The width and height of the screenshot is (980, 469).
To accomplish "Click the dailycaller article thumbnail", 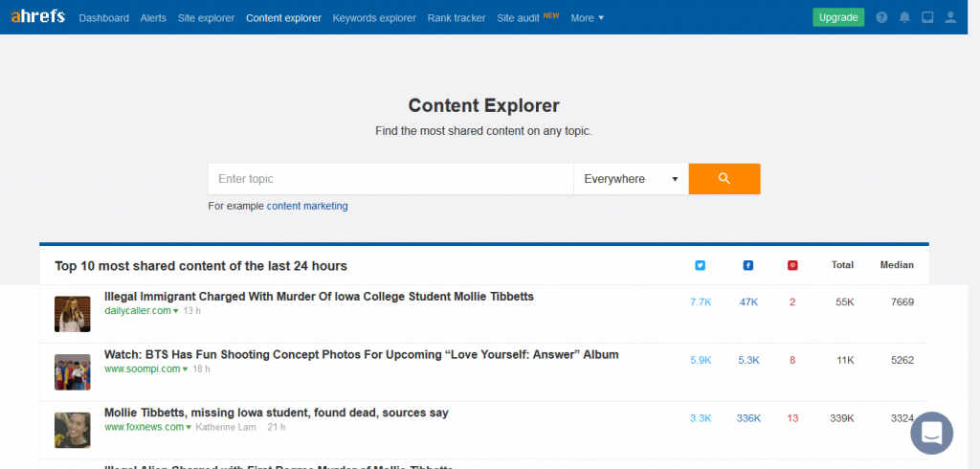I will 73,314.
